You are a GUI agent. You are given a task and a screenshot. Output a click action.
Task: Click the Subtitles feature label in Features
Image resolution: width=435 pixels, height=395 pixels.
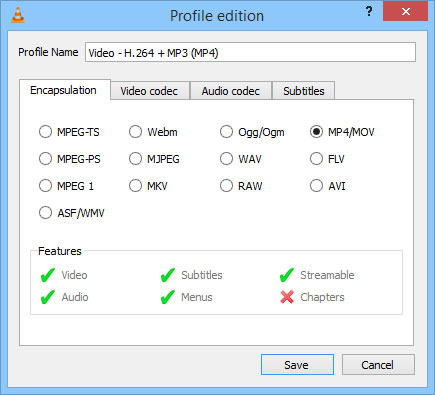(202, 275)
